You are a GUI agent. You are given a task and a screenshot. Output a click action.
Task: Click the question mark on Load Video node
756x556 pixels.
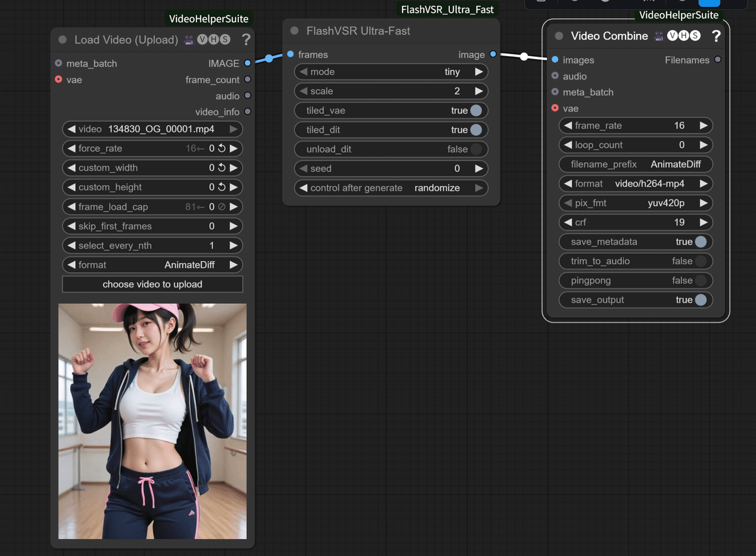pyautogui.click(x=246, y=39)
